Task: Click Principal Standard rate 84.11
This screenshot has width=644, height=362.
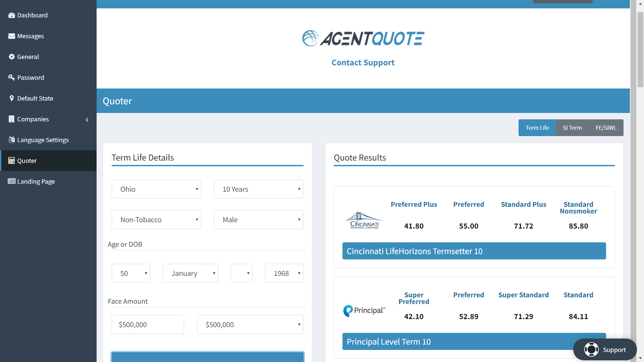Action: (x=578, y=317)
